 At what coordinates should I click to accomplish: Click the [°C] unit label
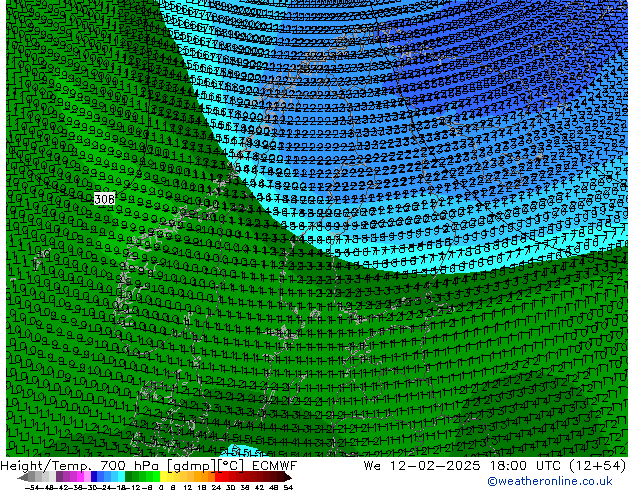(231, 466)
